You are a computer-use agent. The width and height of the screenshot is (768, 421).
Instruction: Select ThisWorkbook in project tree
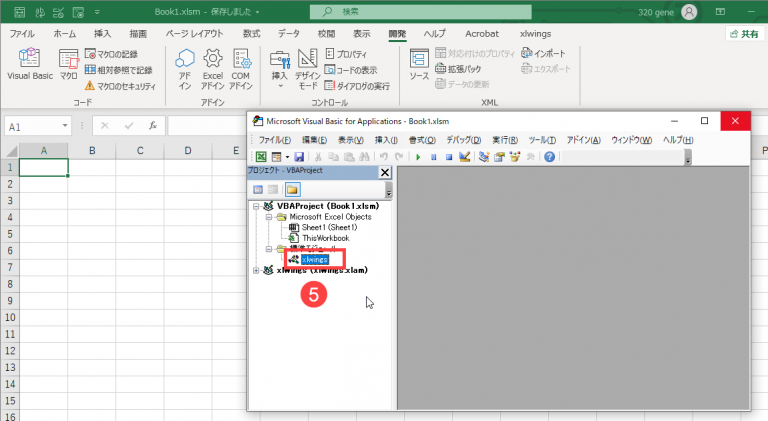325,238
